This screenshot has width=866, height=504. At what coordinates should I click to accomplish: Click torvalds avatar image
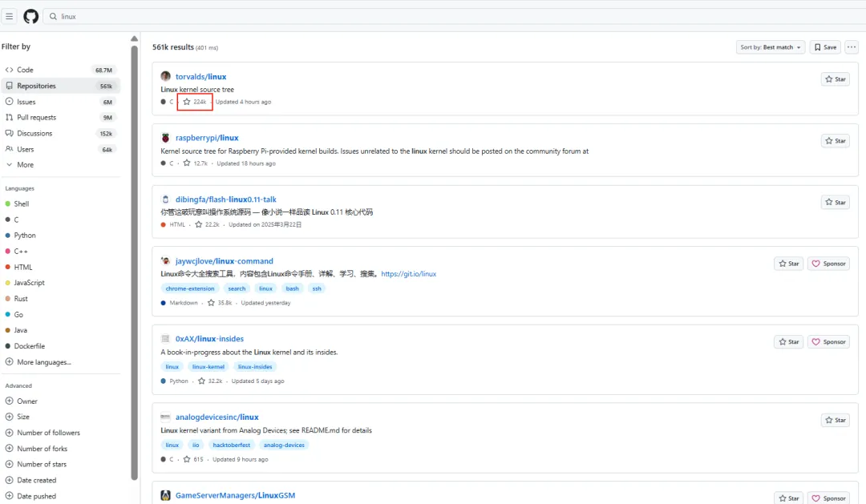coord(166,76)
